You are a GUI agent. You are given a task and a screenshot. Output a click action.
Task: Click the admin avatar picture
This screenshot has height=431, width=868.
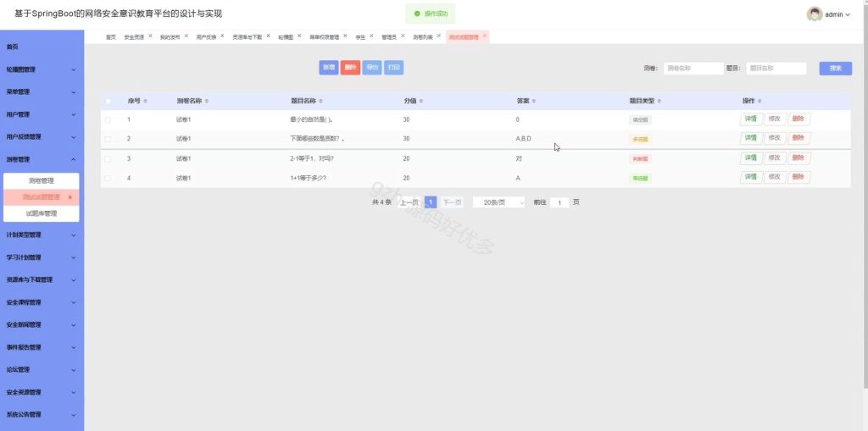click(815, 14)
